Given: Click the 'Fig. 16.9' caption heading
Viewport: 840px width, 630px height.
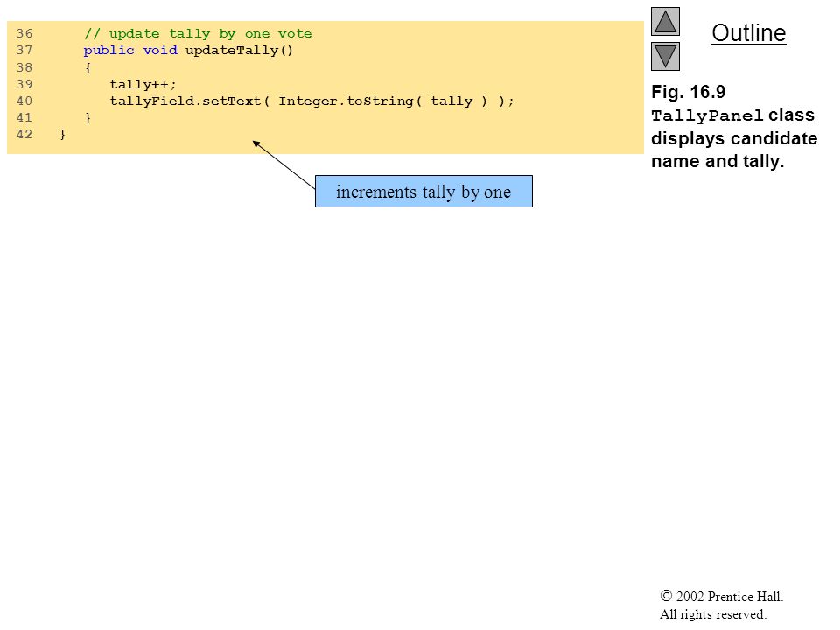Looking at the screenshot, I should pyautogui.click(x=688, y=92).
